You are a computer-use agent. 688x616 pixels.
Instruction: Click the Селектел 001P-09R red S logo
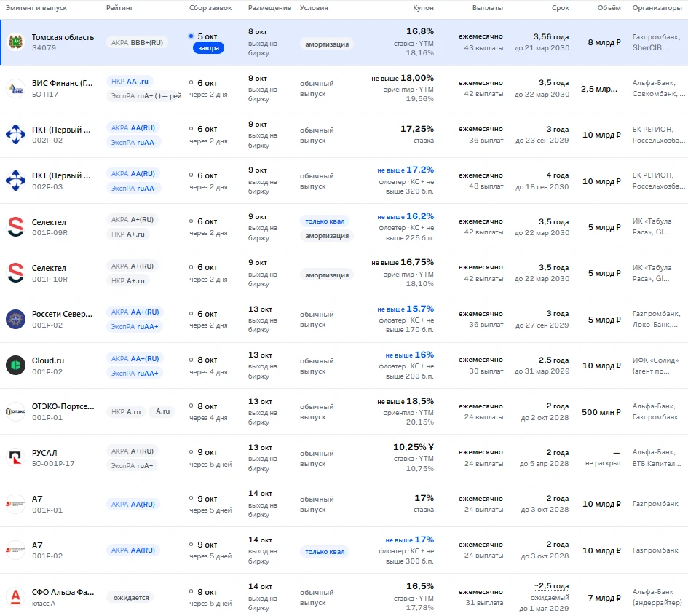16,227
